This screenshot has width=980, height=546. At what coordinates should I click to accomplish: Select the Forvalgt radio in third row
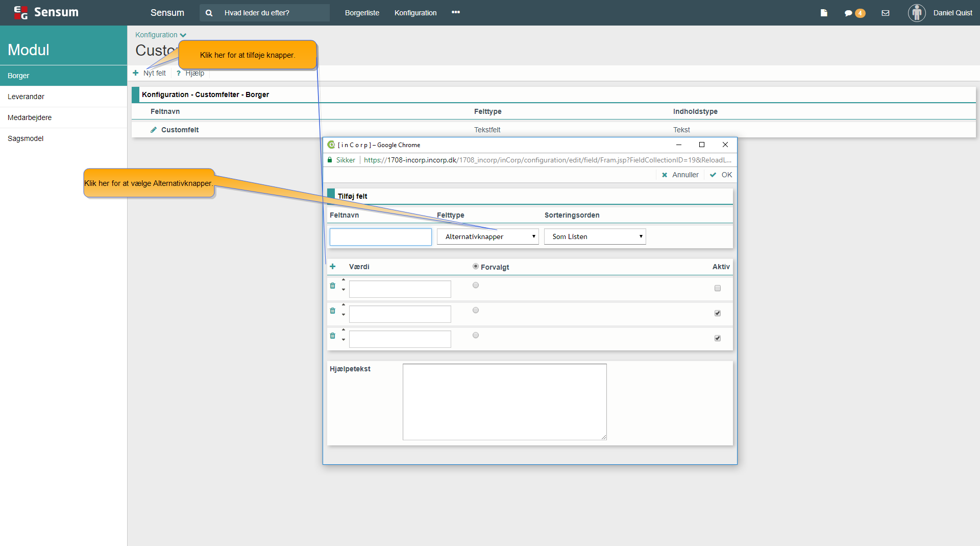point(476,335)
